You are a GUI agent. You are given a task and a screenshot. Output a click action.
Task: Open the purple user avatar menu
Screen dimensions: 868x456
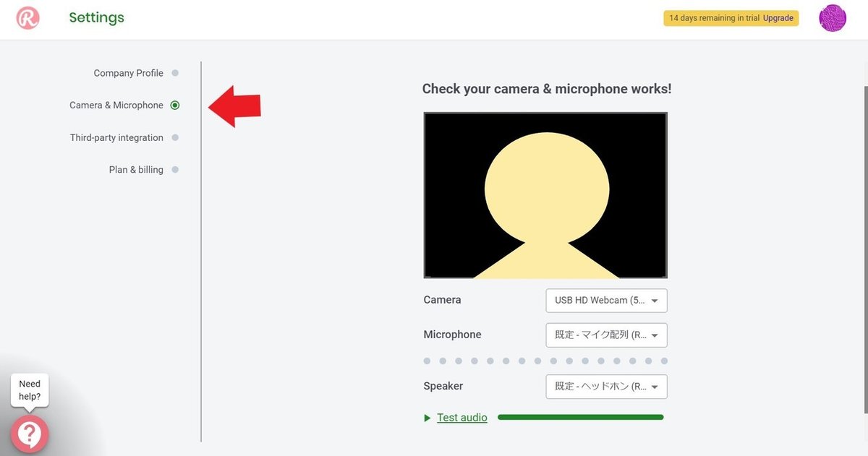833,18
